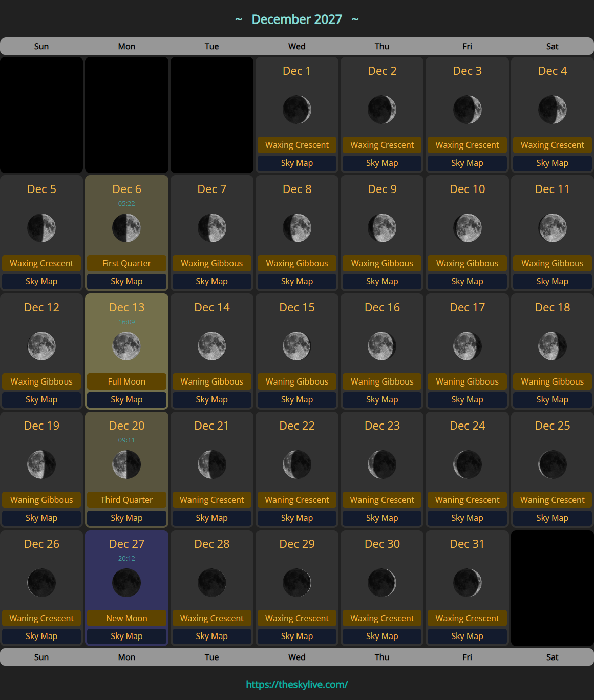Click the Full Moon label on Dec 13

[126, 381]
